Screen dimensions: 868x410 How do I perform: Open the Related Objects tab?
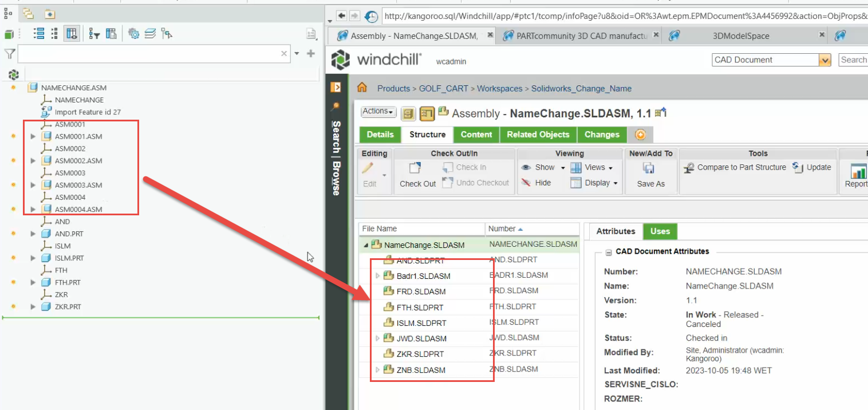tap(538, 135)
